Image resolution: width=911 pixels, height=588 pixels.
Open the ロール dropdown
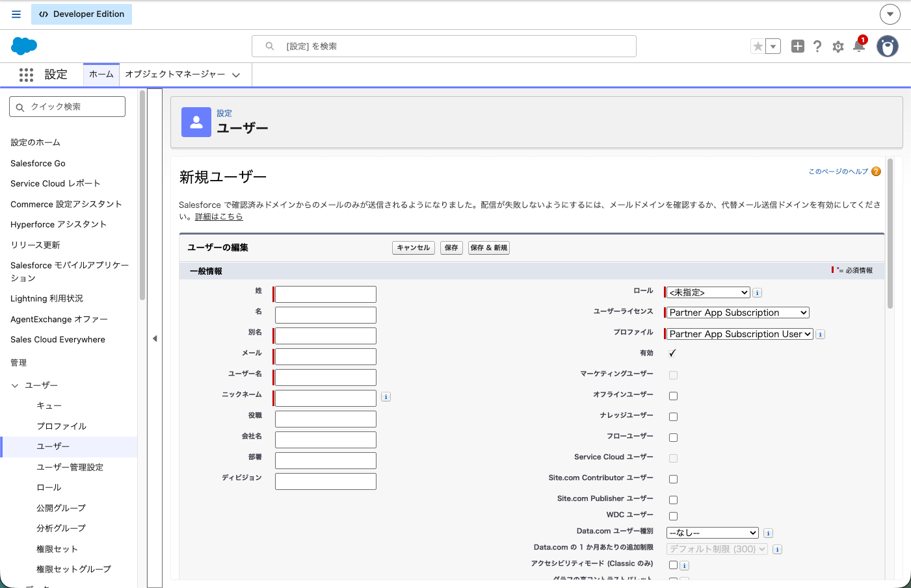(x=708, y=292)
